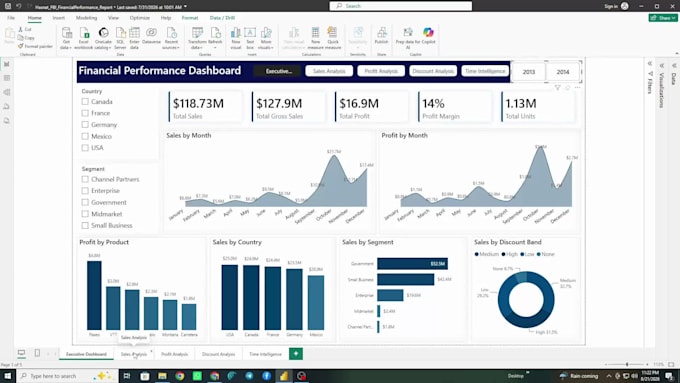This screenshot has width=680, height=383.
Task: Open Chrome from the Windows taskbar
Action: point(180,376)
